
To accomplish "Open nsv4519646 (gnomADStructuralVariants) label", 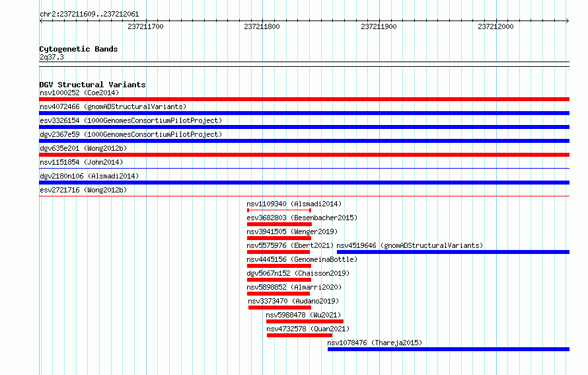I will 410,245.
